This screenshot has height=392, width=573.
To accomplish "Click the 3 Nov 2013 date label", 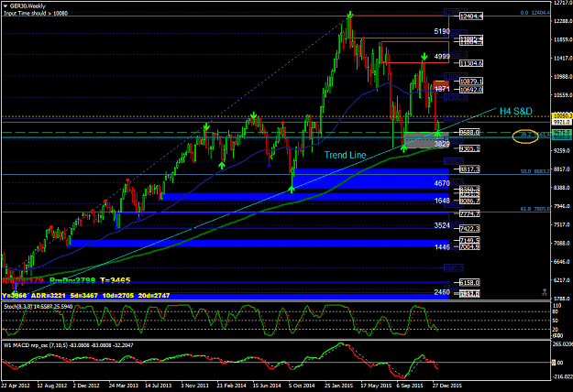I will [x=194, y=386].
